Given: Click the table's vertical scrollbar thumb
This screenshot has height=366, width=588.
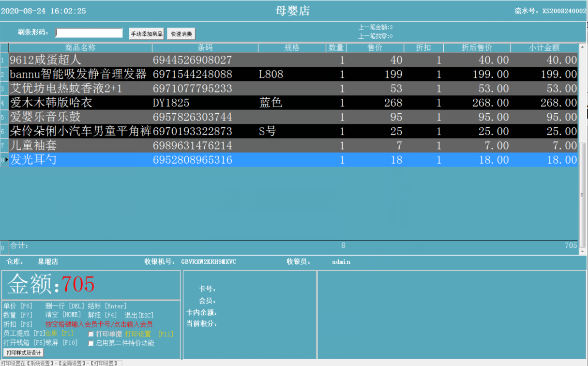Looking at the screenshot, I should click(583, 194).
